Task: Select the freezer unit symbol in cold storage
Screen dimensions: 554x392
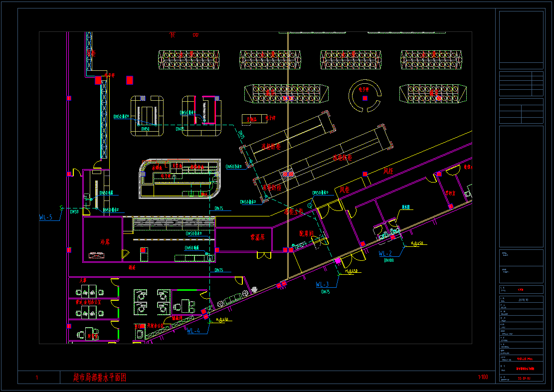Action: [x=100, y=255]
